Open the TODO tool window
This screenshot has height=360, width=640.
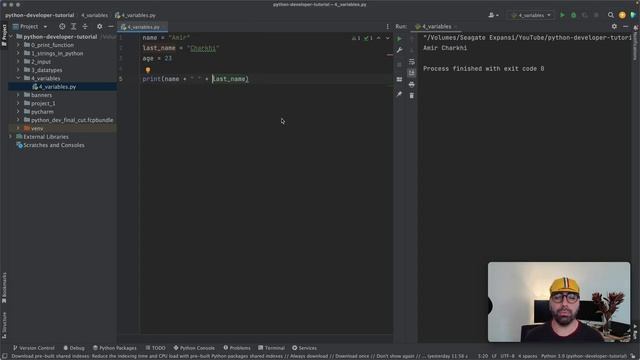156,348
